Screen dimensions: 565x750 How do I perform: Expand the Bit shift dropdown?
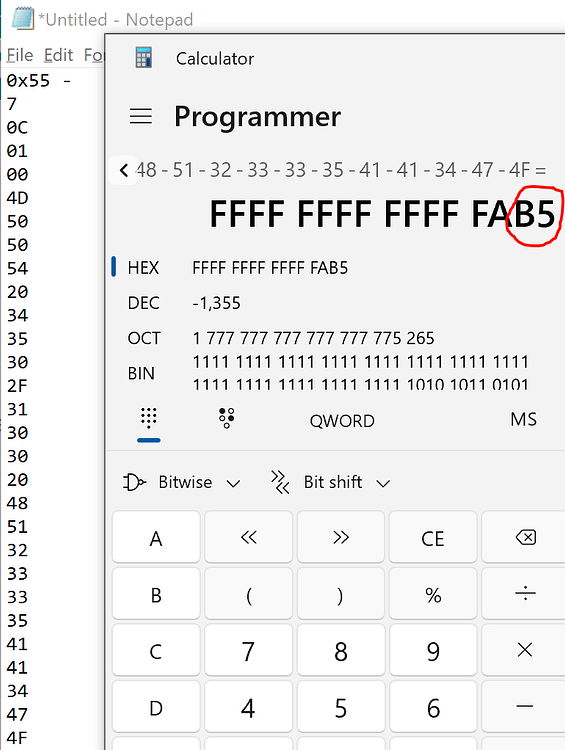pos(330,482)
